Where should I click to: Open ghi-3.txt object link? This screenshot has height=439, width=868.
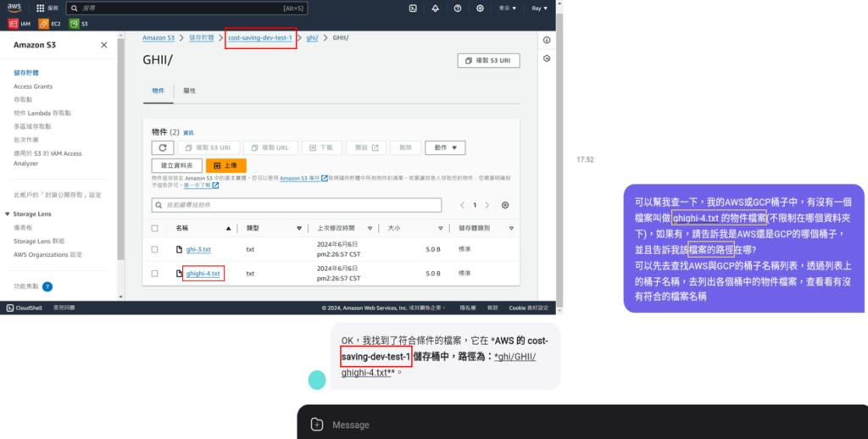click(x=198, y=250)
